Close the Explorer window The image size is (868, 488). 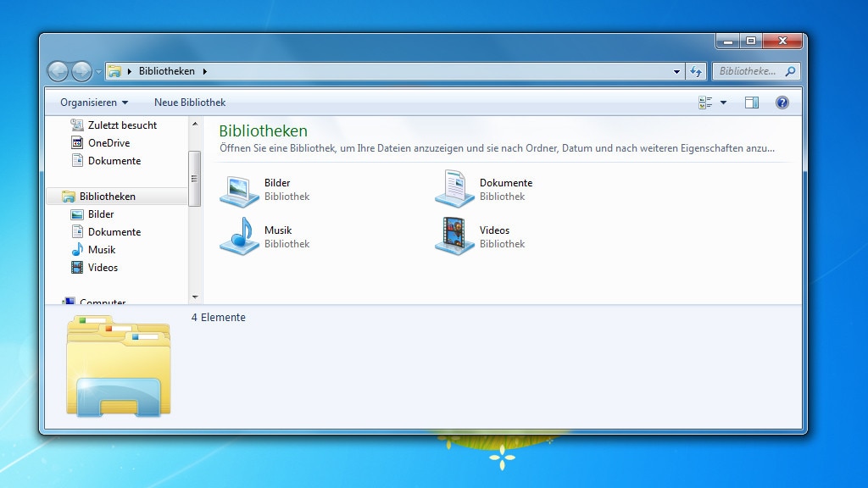782,41
